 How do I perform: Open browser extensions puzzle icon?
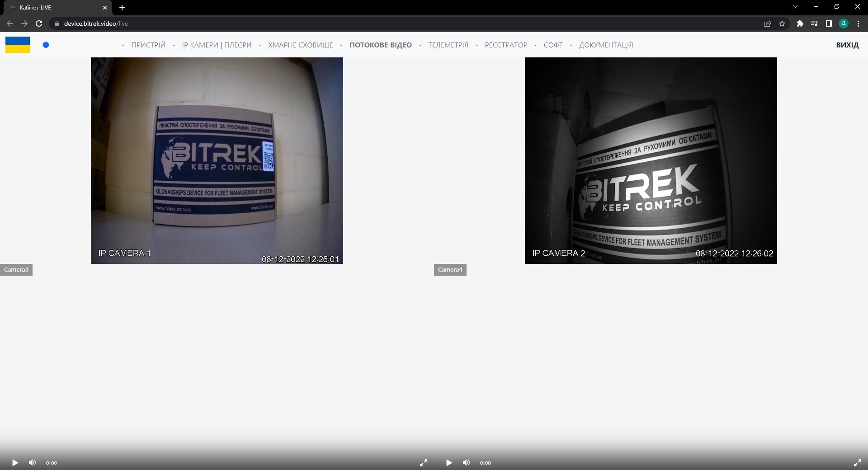pos(800,23)
